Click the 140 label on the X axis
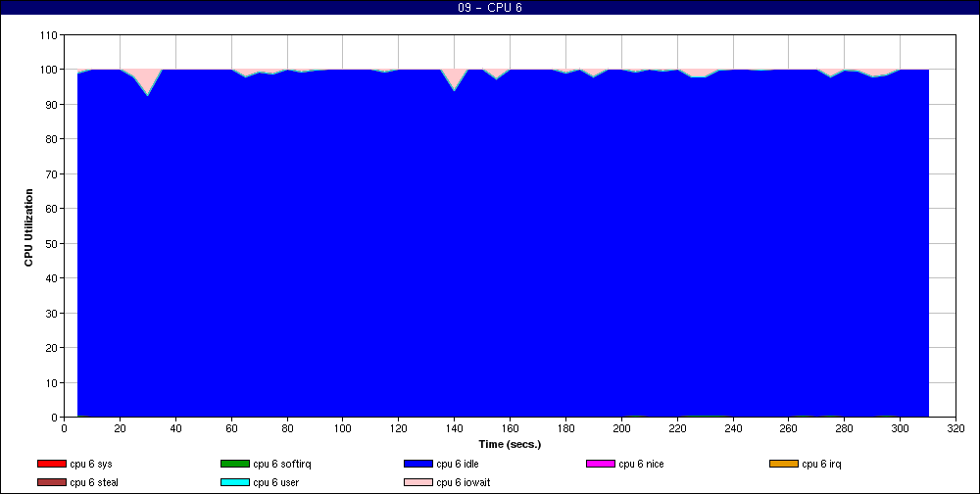 coord(455,428)
